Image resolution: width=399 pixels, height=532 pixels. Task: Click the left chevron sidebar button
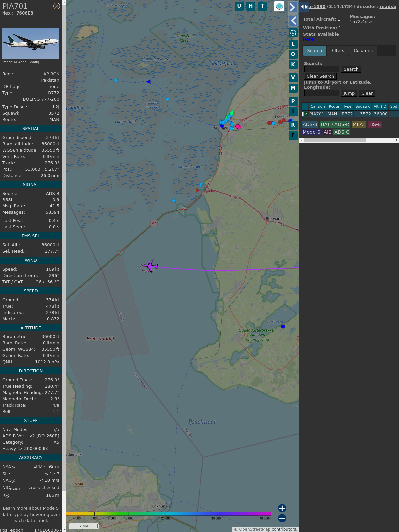(x=293, y=21)
